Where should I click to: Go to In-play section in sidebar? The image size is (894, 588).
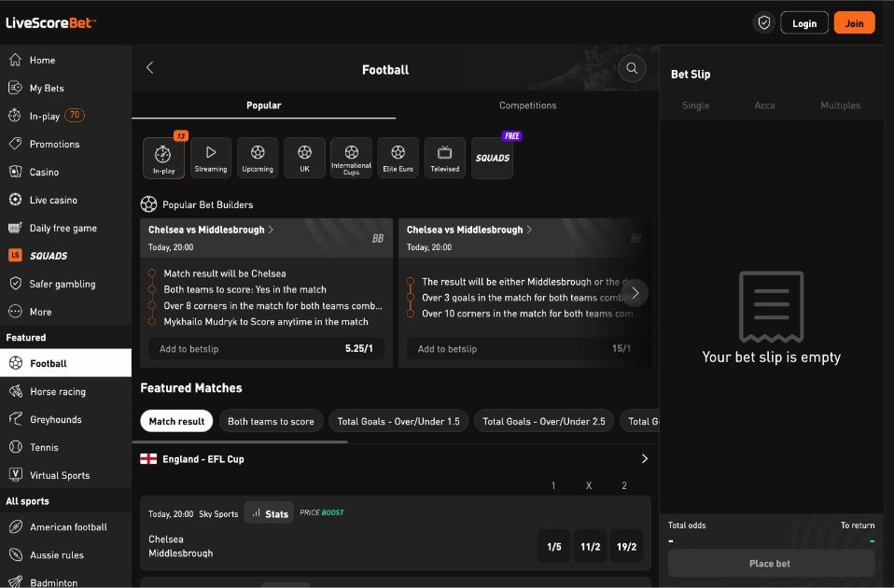[65, 116]
